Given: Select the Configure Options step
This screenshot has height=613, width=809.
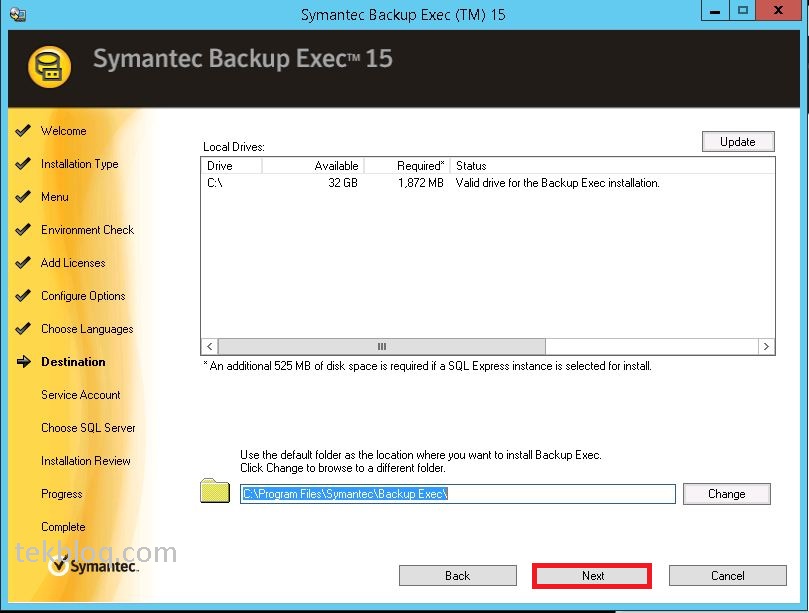Looking at the screenshot, I should [83, 296].
